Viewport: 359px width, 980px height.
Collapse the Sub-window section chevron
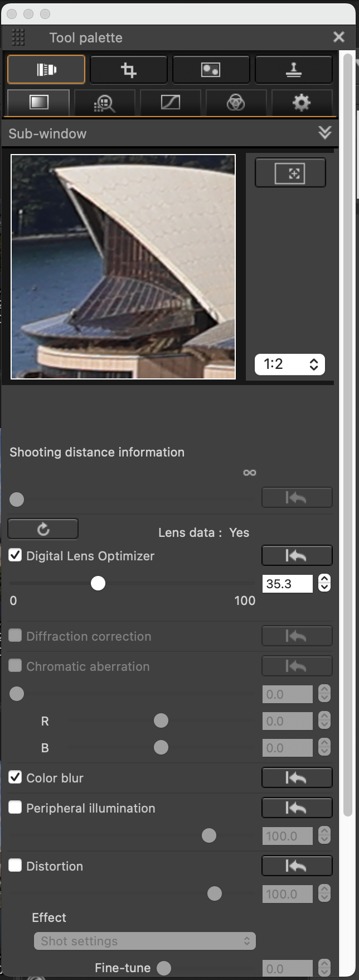[324, 133]
